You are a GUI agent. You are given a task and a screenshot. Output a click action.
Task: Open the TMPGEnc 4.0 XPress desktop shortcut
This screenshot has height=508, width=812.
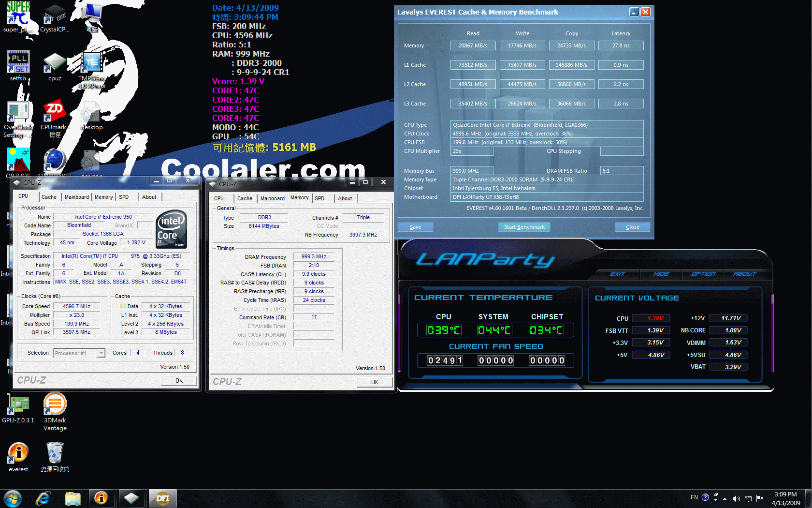tap(91, 69)
